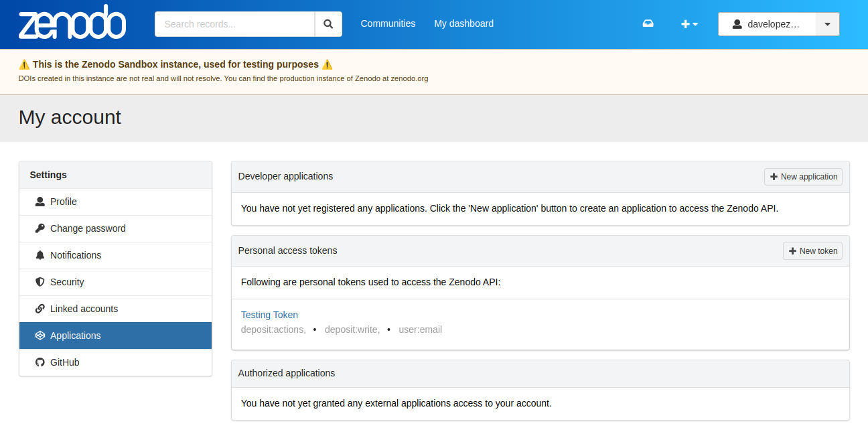Click the GitHub octocat icon
868x436 pixels.
pos(40,362)
